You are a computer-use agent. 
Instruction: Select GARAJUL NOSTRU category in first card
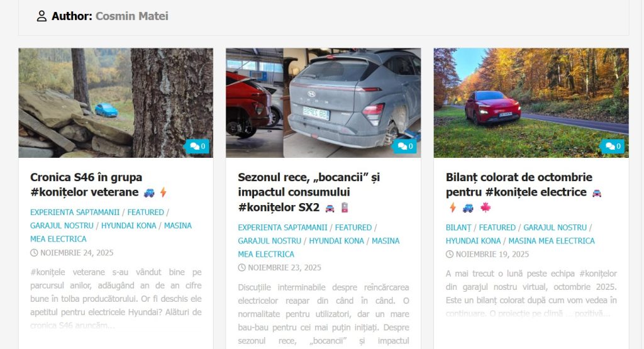pyautogui.click(x=62, y=226)
